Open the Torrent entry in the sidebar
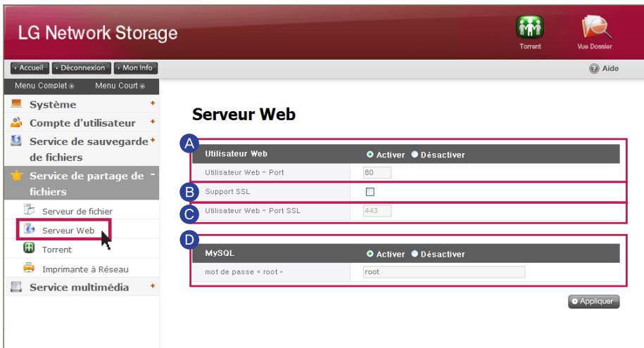 coord(57,250)
